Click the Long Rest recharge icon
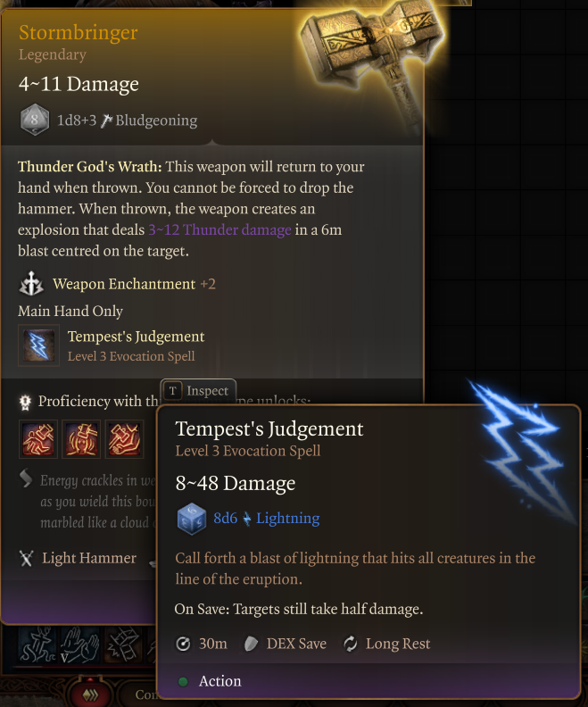 pos(350,644)
